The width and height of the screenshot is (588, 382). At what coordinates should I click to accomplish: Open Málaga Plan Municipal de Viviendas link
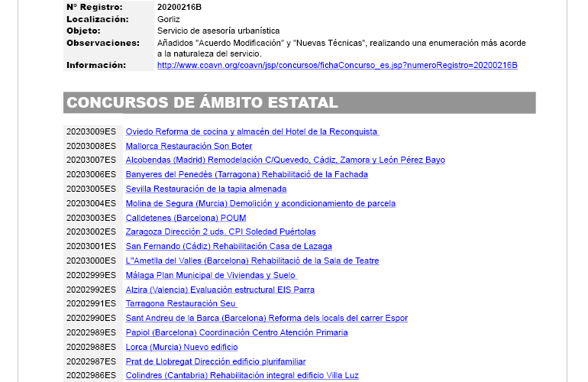click(x=212, y=276)
